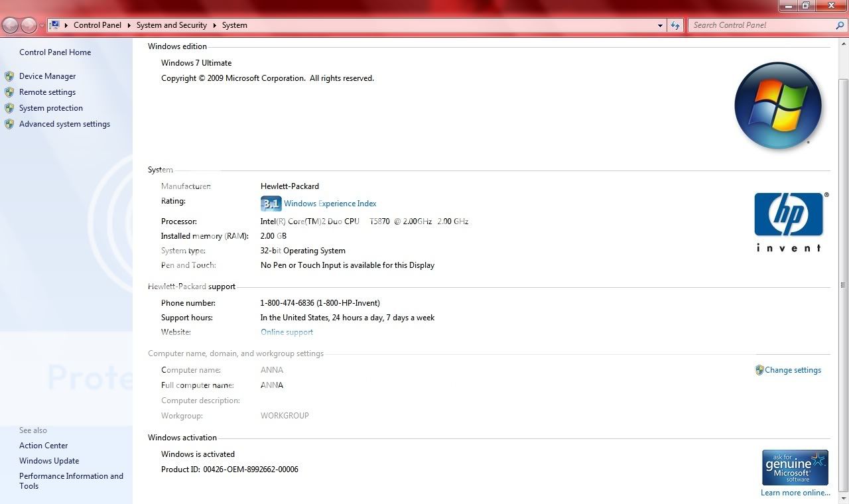Click the magnifier icon in search box

click(x=840, y=25)
